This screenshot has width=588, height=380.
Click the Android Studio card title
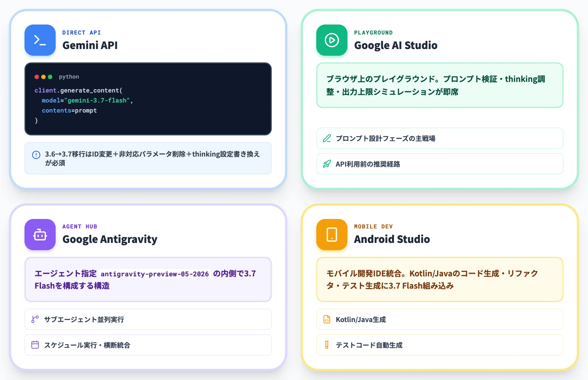392,239
